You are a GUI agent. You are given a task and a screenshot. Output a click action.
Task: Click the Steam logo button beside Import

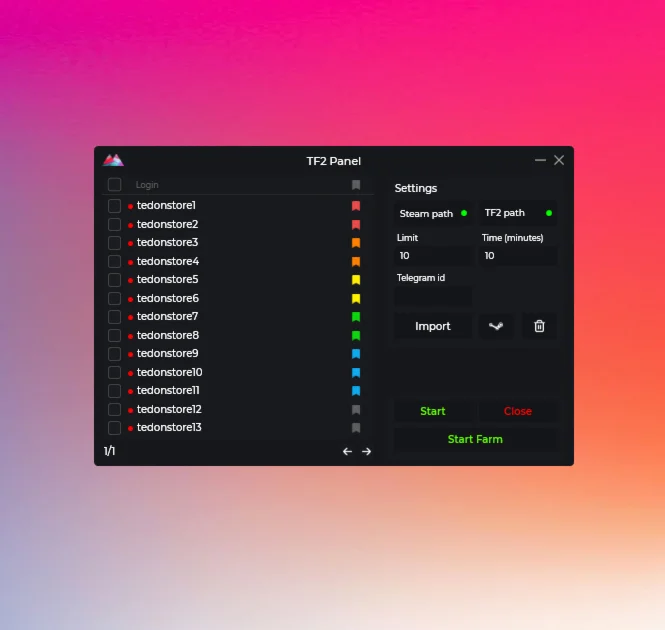pos(496,326)
